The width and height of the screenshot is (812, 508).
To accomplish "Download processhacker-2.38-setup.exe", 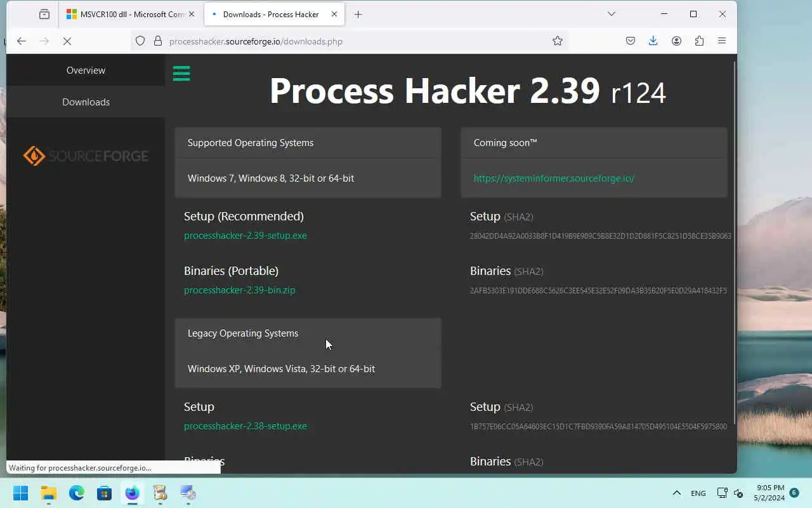I will click(246, 426).
